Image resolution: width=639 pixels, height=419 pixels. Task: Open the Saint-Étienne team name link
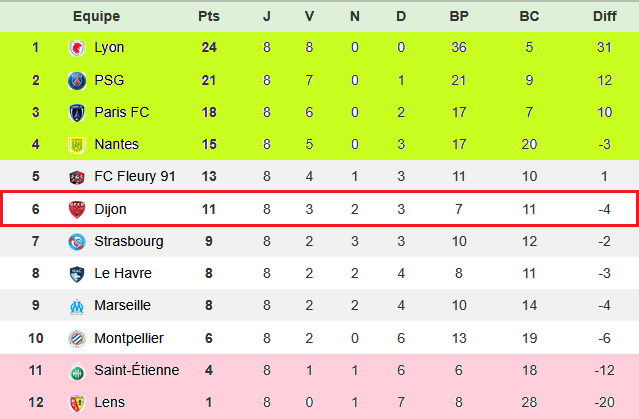(136, 371)
